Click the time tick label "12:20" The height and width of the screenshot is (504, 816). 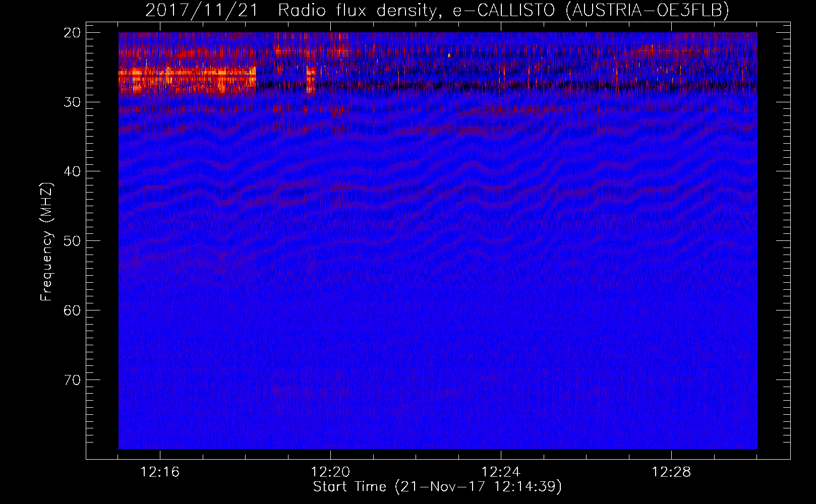click(331, 472)
